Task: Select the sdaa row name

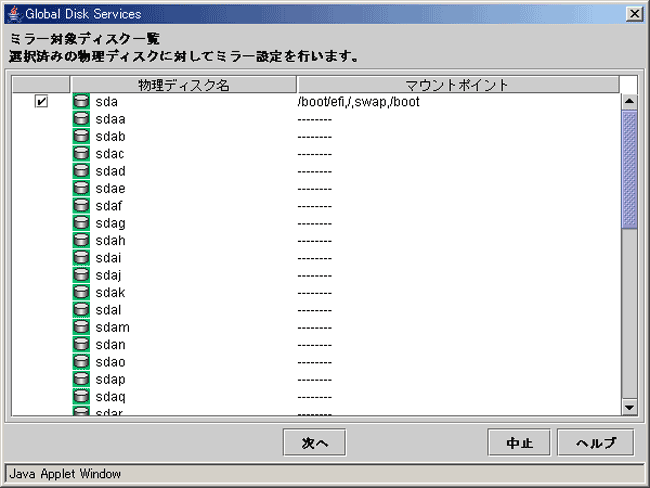Action: (x=110, y=119)
